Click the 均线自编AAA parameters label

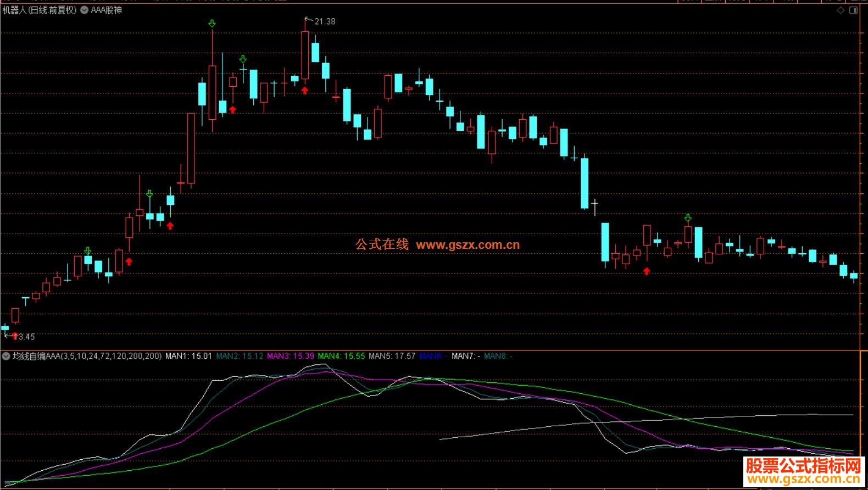[87, 356]
